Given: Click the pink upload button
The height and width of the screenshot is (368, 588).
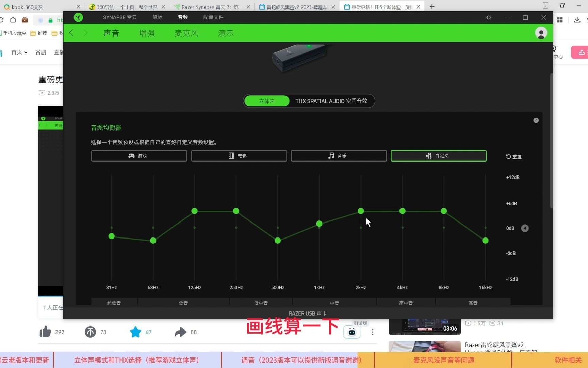Looking at the screenshot, I should (x=580, y=52).
